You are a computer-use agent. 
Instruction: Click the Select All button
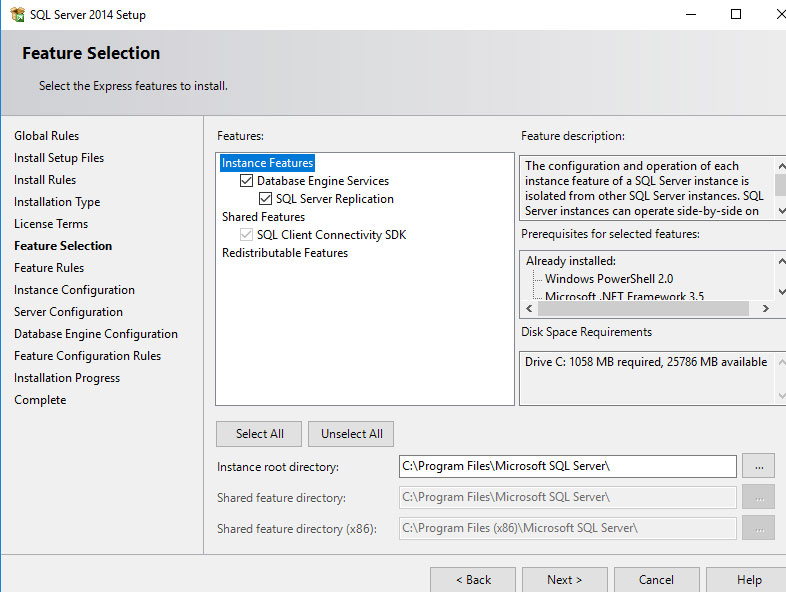point(259,434)
